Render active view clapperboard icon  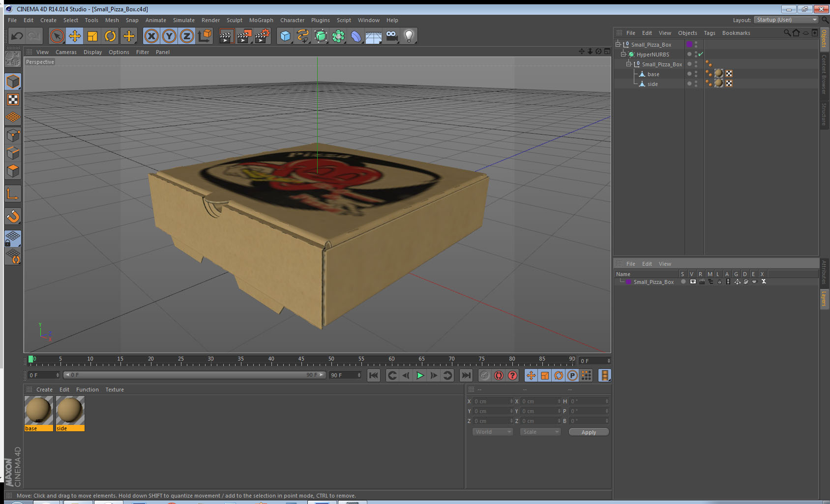(x=226, y=36)
